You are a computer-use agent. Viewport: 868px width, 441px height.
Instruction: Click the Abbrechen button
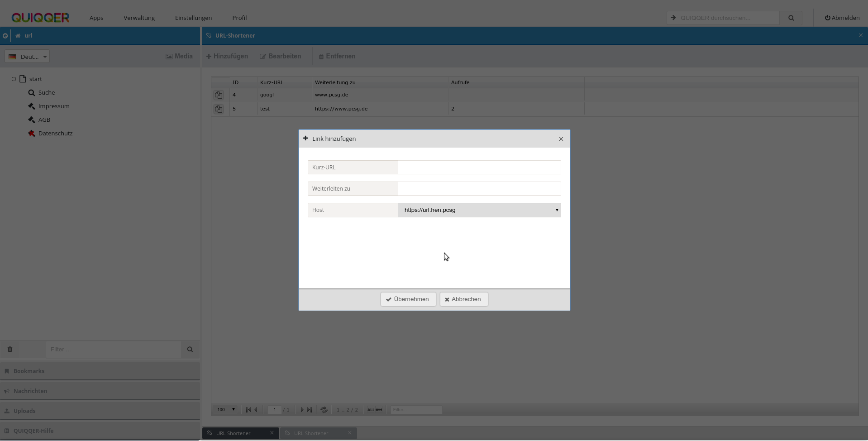(463, 299)
